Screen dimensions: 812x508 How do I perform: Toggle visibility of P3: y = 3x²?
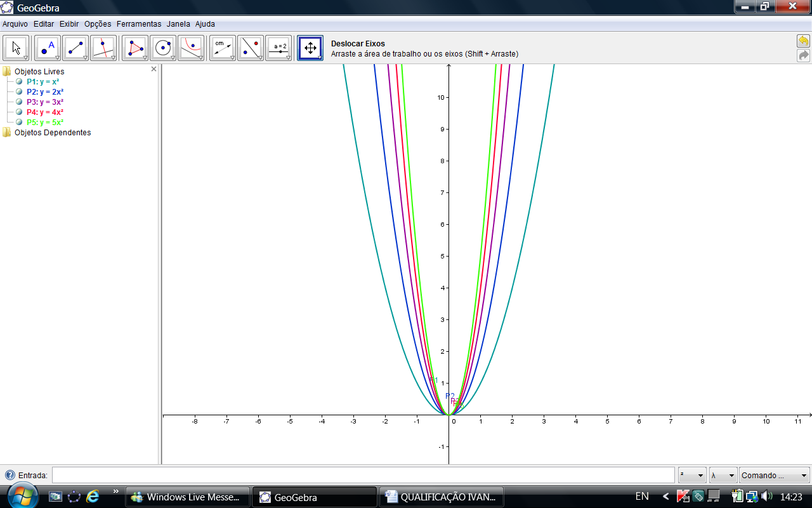[x=19, y=102]
